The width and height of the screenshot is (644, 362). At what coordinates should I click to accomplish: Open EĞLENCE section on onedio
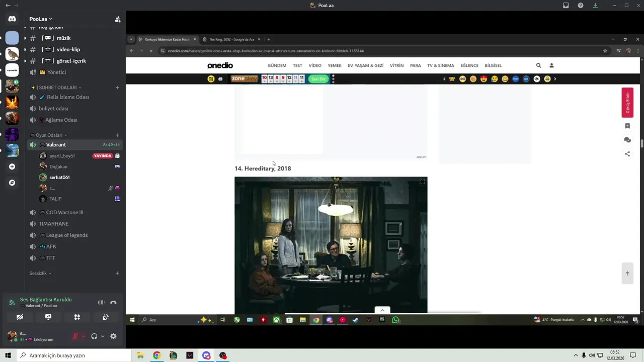pyautogui.click(x=469, y=65)
